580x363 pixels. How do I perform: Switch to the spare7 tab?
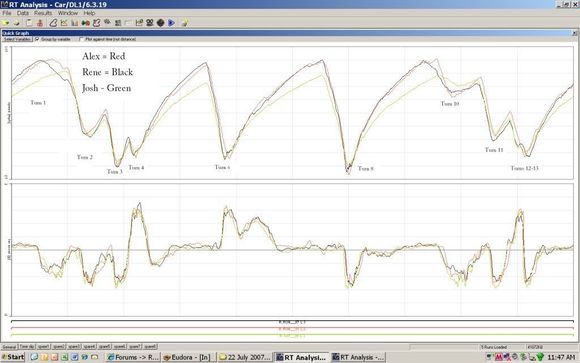[x=135, y=347]
